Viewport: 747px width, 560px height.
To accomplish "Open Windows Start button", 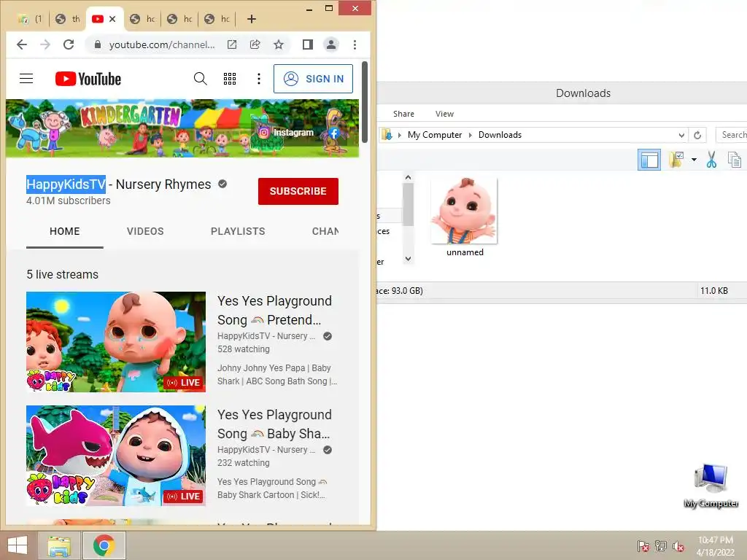I will pyautogui.click(x=18, y=545).
